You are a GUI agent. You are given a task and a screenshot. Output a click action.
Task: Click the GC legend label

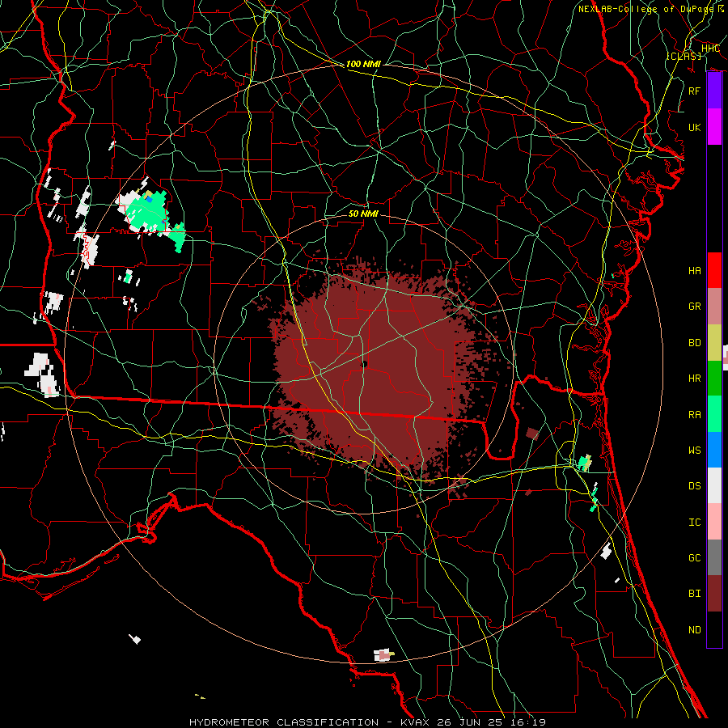(695, 558)
